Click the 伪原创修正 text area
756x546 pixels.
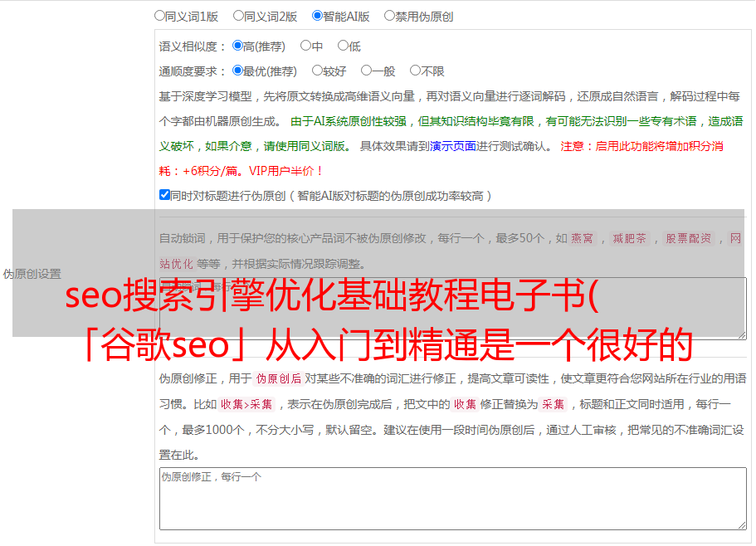453,499
